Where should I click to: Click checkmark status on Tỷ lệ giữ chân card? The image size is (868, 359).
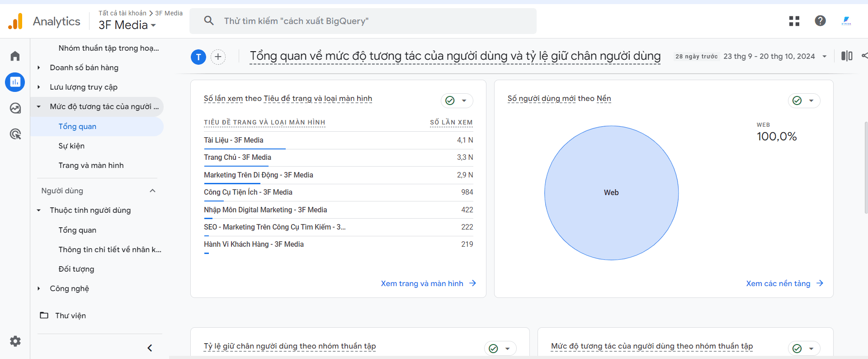tap(493, 349)
